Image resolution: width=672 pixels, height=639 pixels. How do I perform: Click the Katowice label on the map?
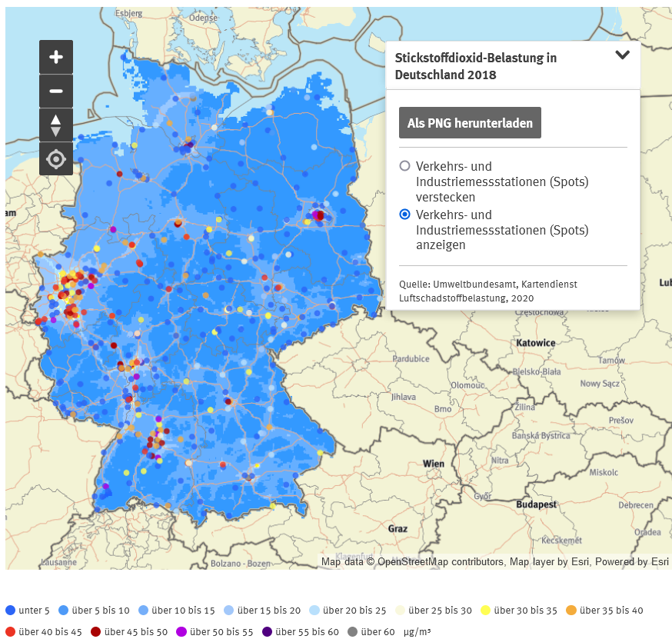(536, 342)
